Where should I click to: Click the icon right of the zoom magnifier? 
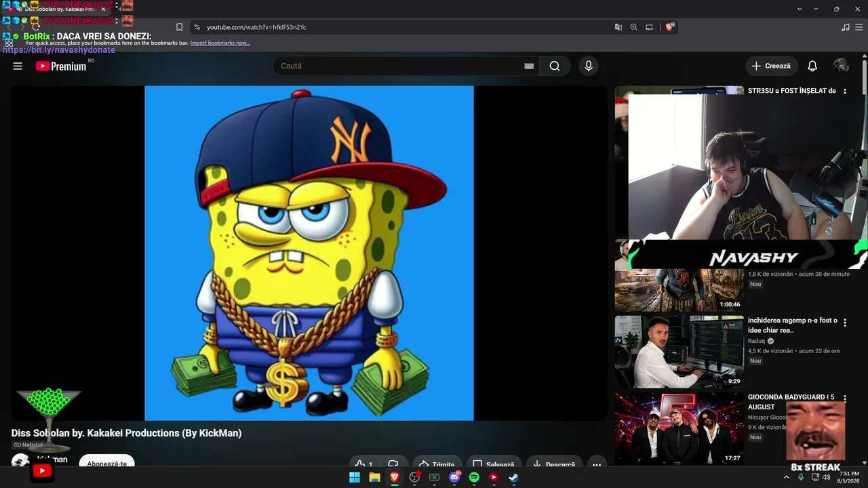pyautogui.click(x=649, y=27)
